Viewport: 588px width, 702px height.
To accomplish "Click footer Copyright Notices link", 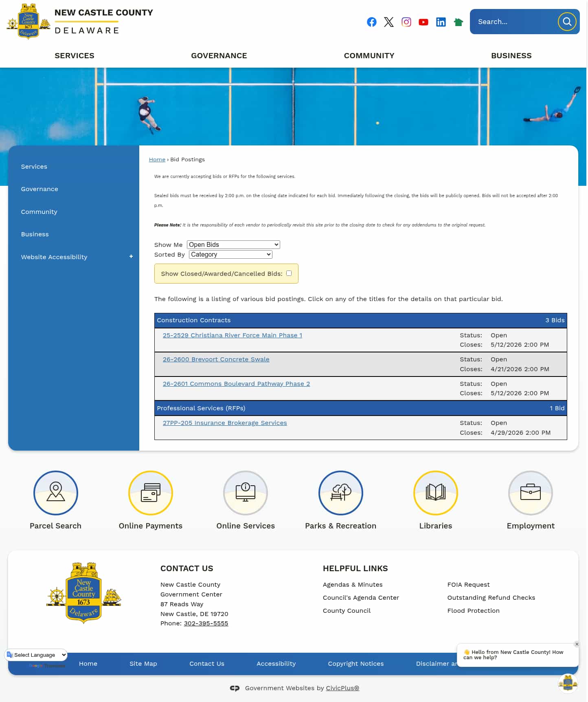I will pyautogui.click(x=356, y=664).
